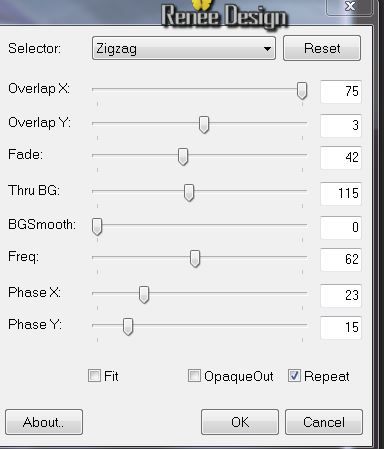This screenshot has width=384, height=449.
Task: Click the Freq value field
Action: pos(341,259)
